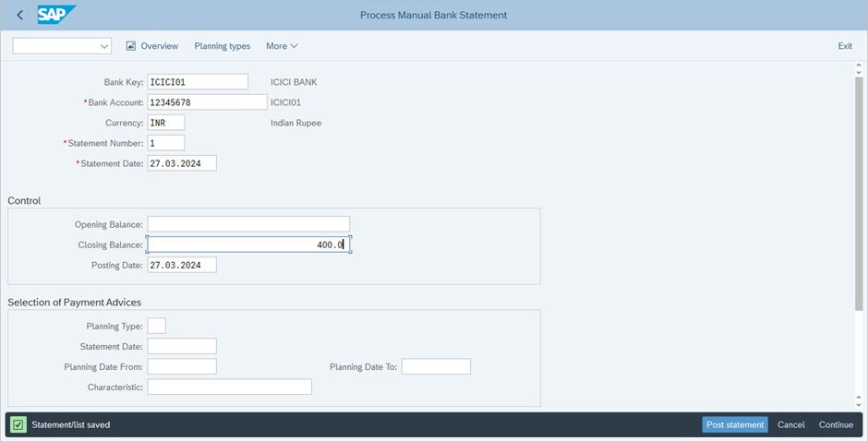Click the Closing Balance field
Image resolution: width=868 pixels, height=441 pixels.
[x=248, y=244]
